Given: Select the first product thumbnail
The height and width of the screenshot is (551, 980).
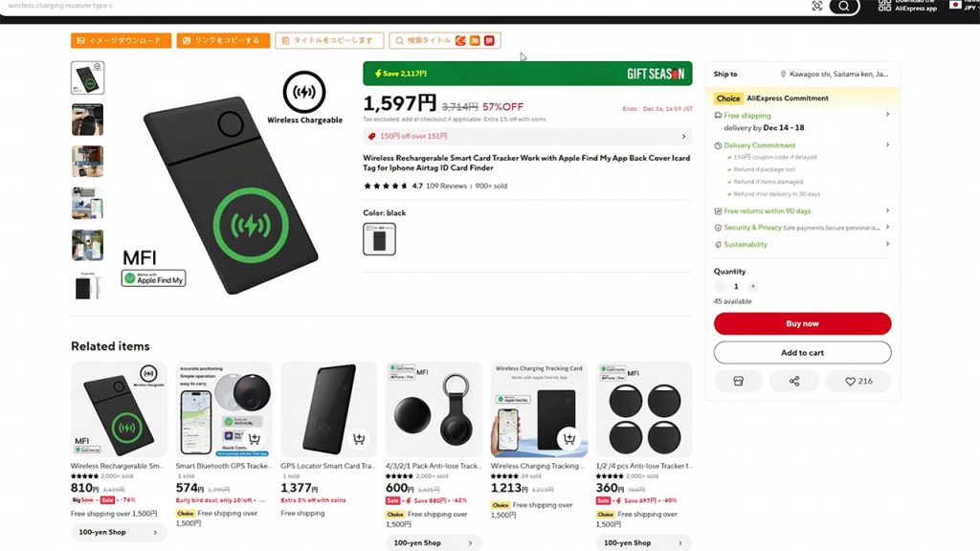Looking at the screenshot, I should [88, 78].
